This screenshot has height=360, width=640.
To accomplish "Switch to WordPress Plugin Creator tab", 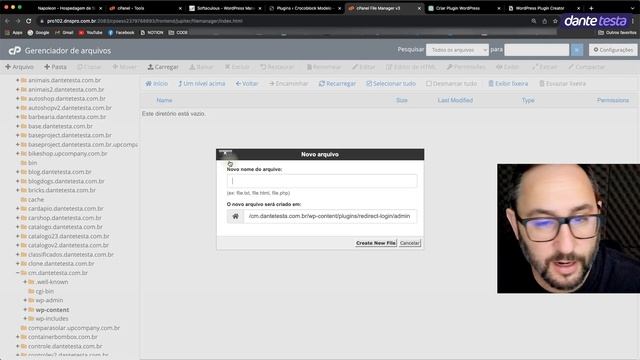I will [543, 8].
